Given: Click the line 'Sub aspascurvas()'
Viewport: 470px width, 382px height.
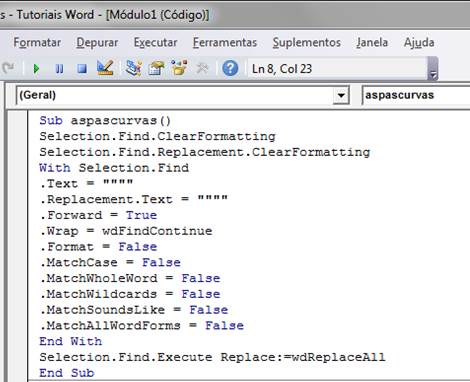Looking at the screenshot, I should [x=105, y=121].
